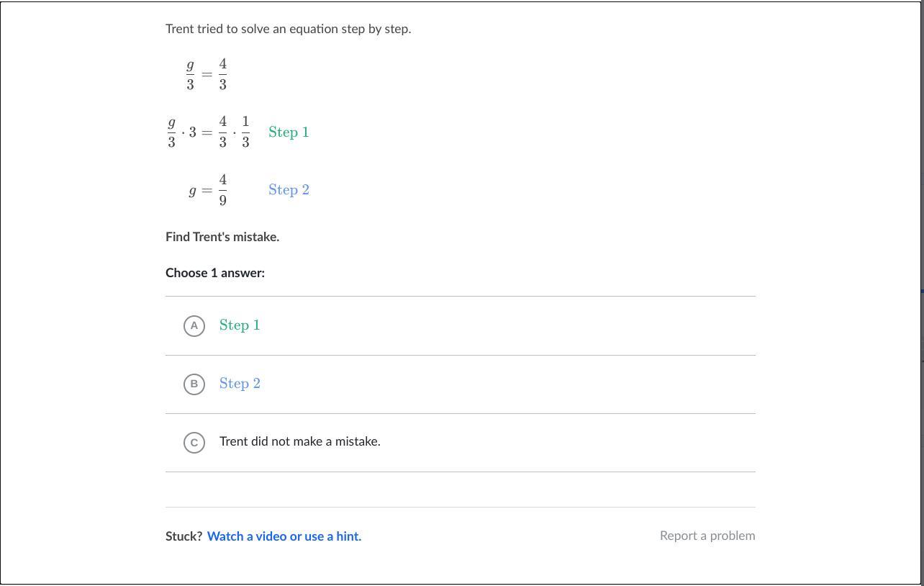Select radio button B
Screen dimensions: 924x586
194,384
